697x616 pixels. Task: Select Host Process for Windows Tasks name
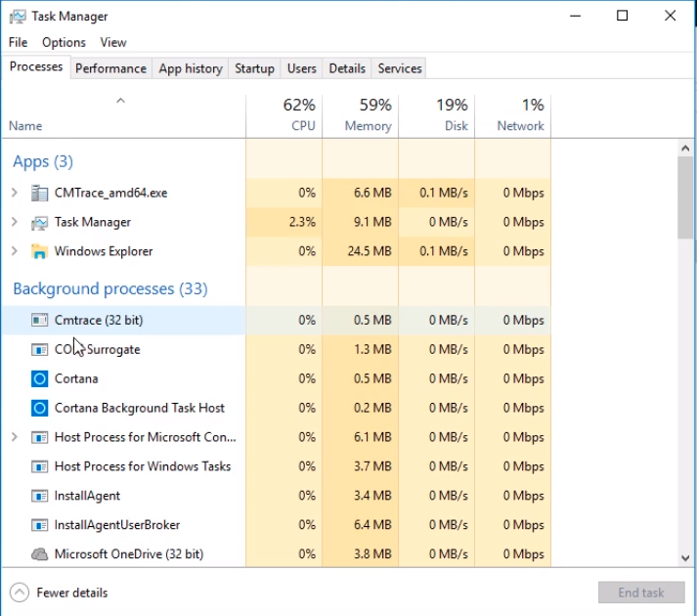tap(143, 466)
